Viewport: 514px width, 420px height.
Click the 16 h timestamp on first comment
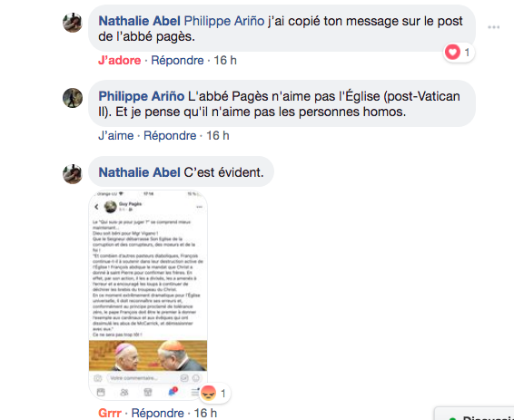click(x=225, y=61)
